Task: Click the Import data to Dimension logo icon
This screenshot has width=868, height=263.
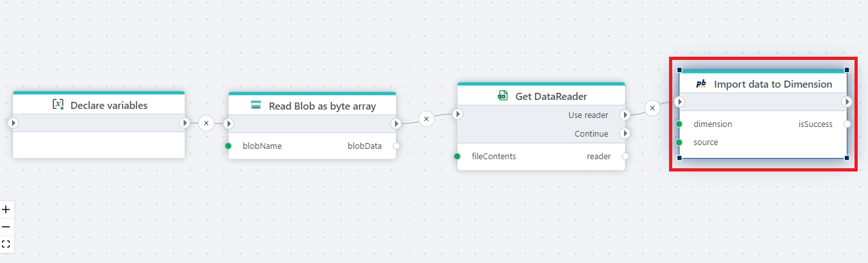Action: (x=701, y=84)
